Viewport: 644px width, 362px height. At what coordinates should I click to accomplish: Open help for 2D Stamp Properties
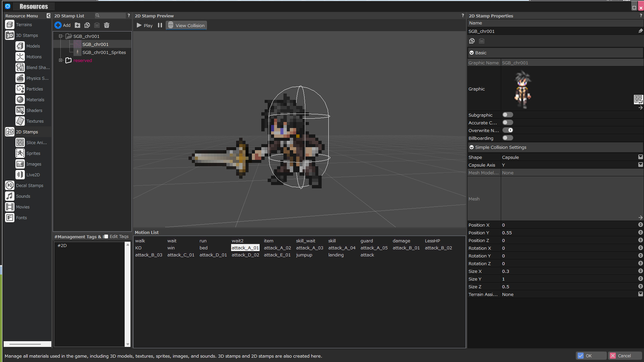coord(641,15)
